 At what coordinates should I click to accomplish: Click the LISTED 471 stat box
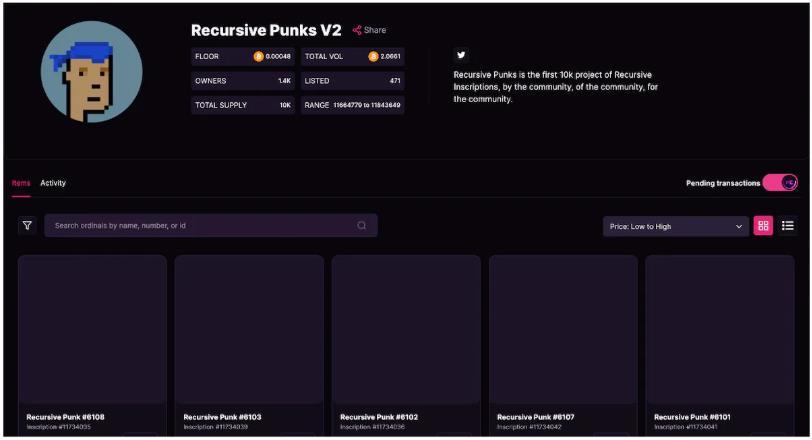[352, 81]
